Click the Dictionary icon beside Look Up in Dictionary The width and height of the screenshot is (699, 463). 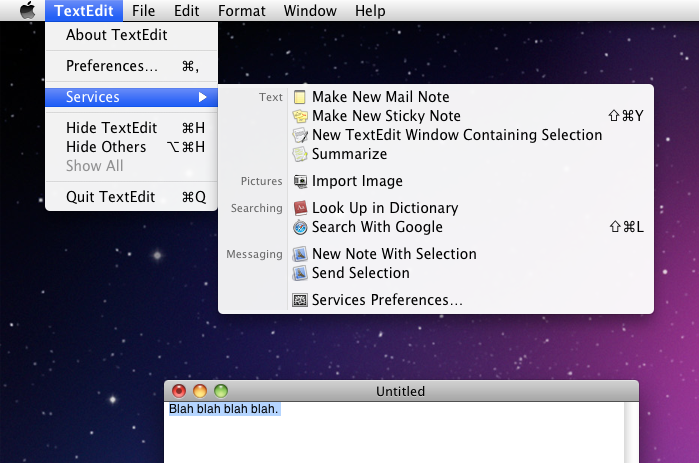[300, 208]
